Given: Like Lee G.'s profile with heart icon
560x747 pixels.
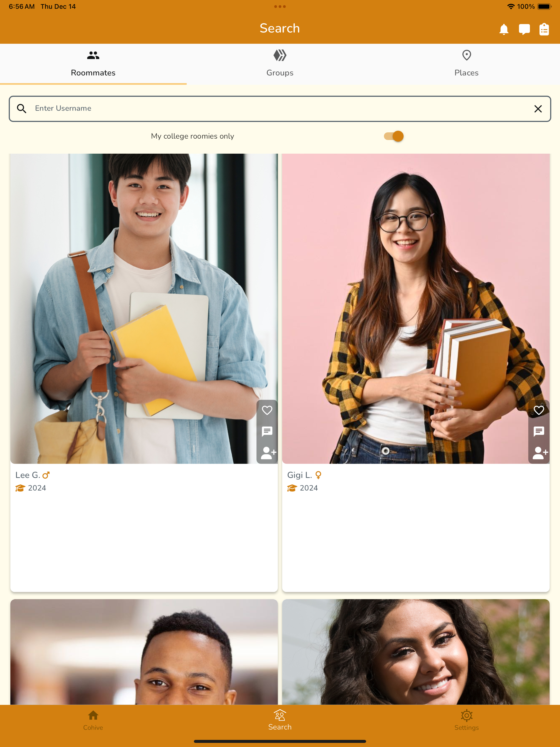Looking at the screenshot, I should click(267, 410).
